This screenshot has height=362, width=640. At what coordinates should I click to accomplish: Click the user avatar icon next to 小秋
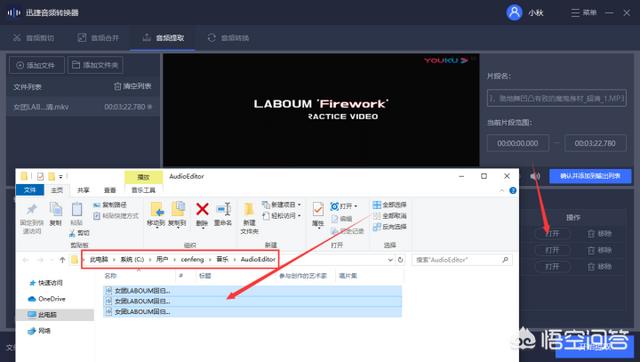(514, 13)
